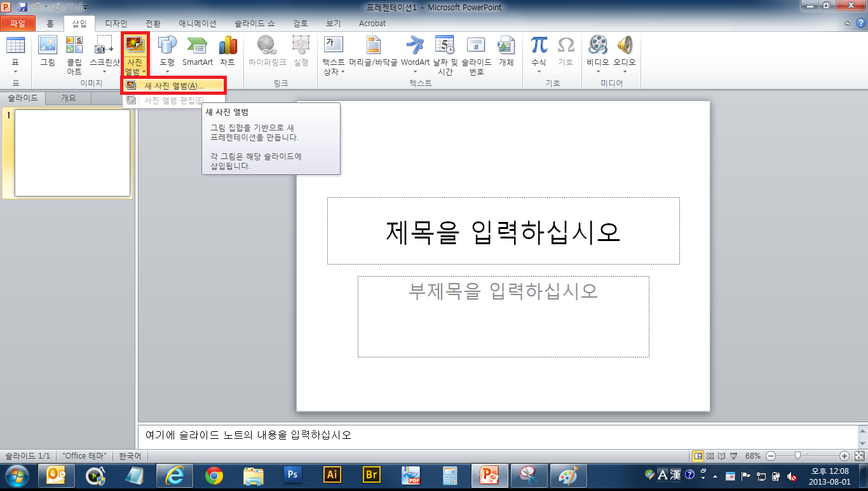This screenshot has width=868, height=491.
Task: Click the 그림 (Picture) insert icon
Action: pyautogui.click(x=48, y=51)
